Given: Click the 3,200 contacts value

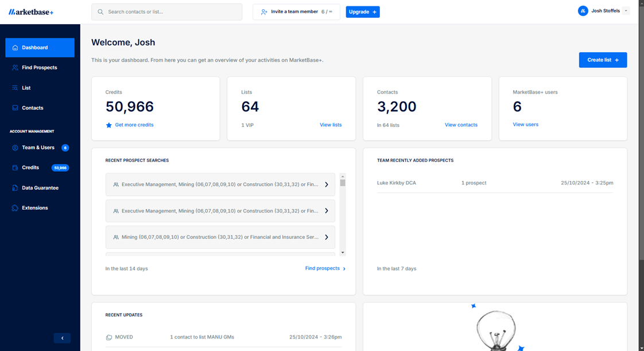Looking at the screenshot, I should [x=397, y=107].
